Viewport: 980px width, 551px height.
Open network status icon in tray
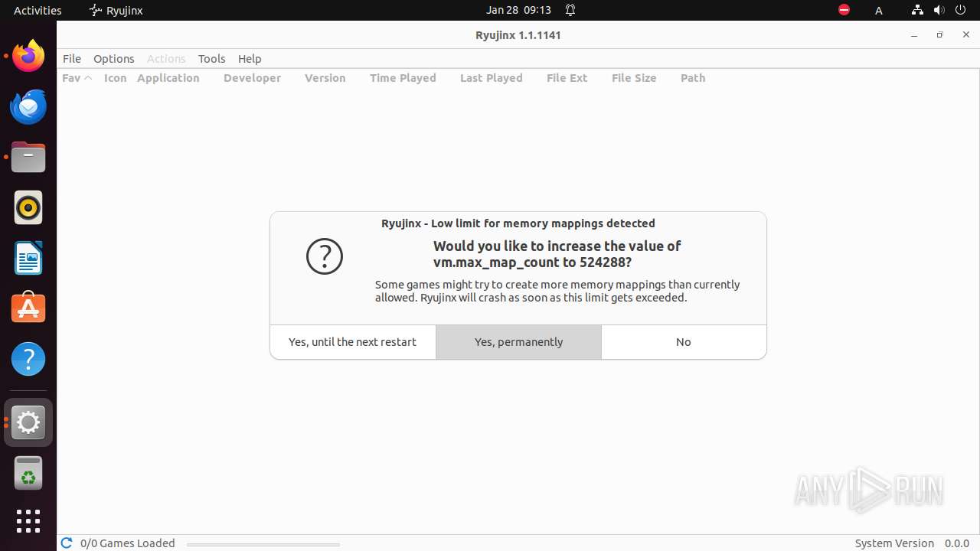917,10
